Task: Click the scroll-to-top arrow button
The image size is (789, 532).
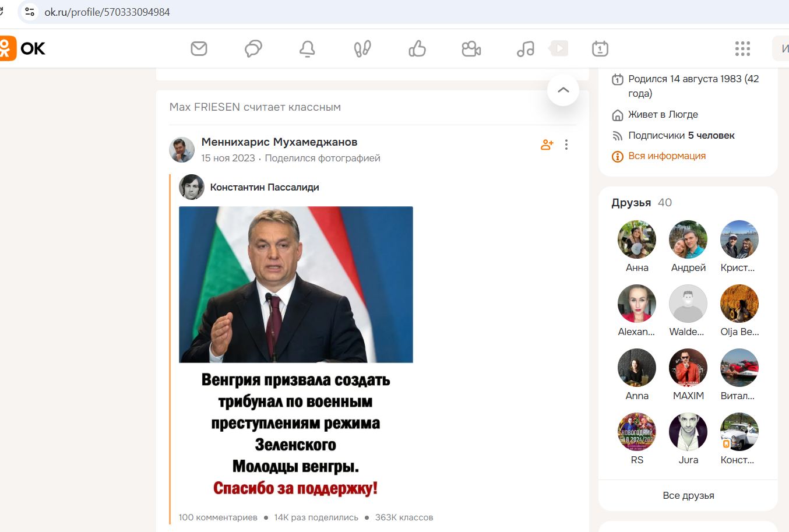Action: (x=563, y=90)
